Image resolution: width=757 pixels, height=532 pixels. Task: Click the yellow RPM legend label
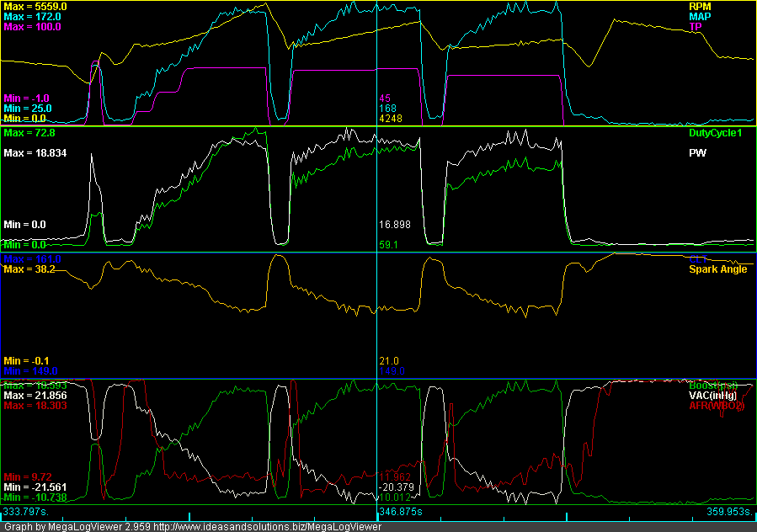click(700, 6)
